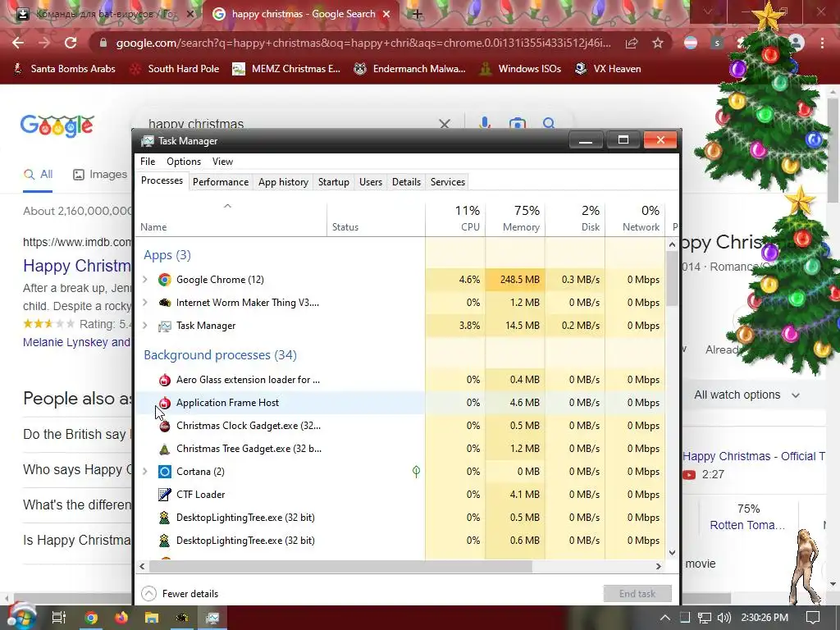Select the first DesktopLightingTree.exe row's 0.5 MB cell
Screen dimensions: 840x630
pyautogui.click(x=515, y=518)
